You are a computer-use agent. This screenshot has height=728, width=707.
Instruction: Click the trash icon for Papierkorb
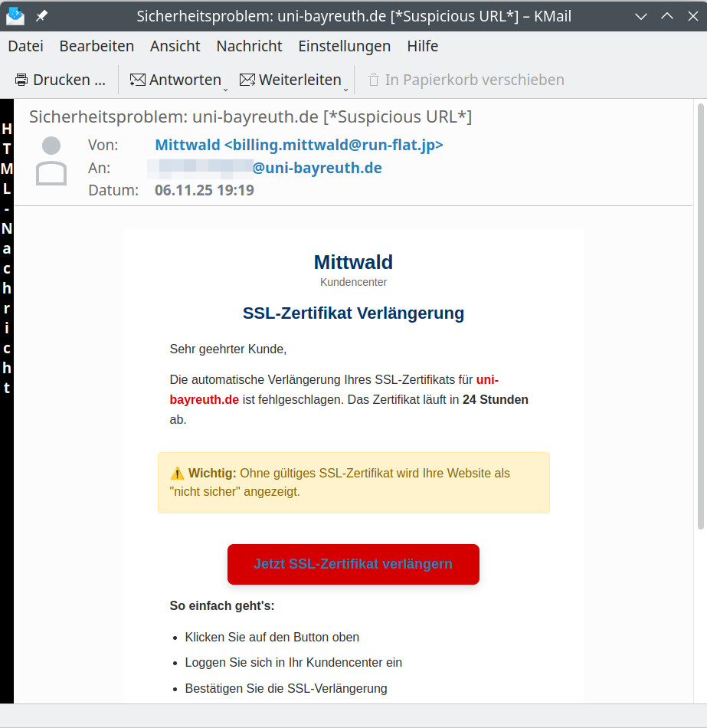(x=374, y=80)
